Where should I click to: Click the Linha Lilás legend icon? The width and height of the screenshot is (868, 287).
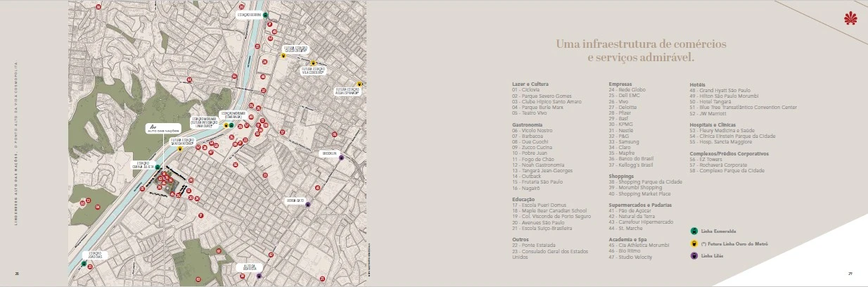click(x=694, y=256)
